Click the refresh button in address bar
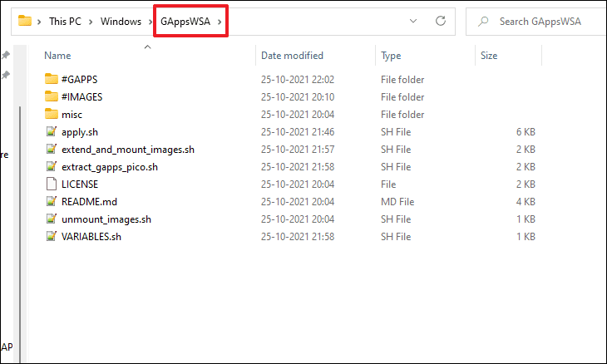The height and width of the screenshot is (364, 607). coord(441,21)
